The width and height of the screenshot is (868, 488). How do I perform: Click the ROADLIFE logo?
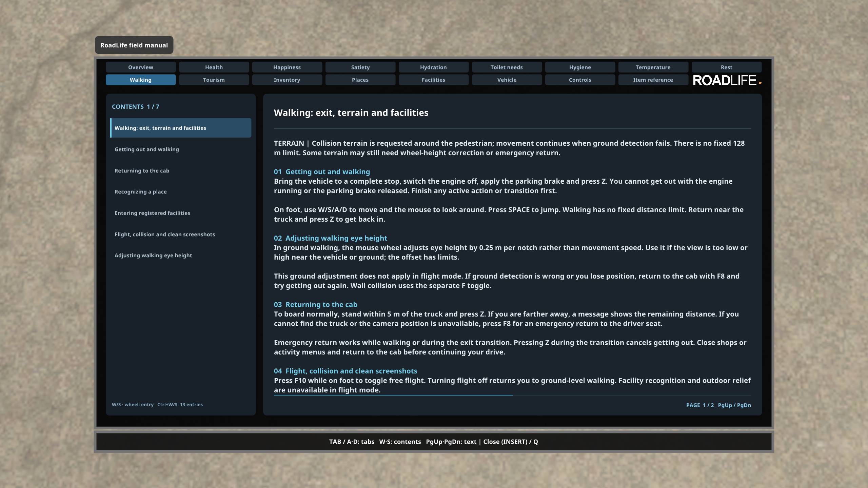(x=727, y=80)
